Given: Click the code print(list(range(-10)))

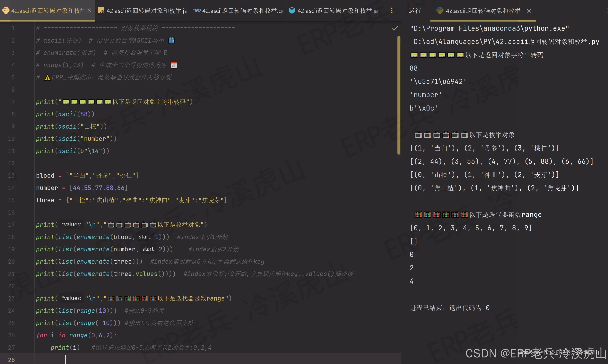Looking at the screenshot, I should [x=78, y=323].
